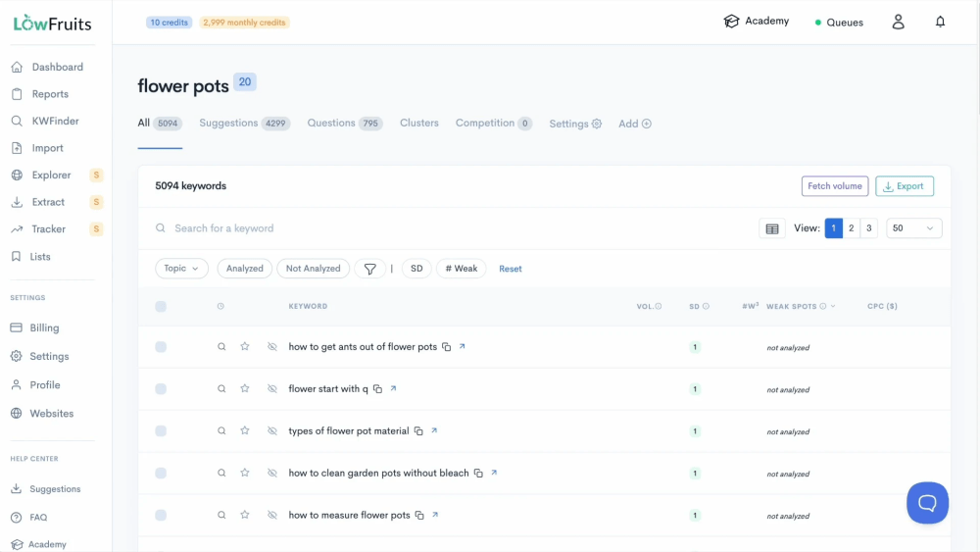Check the 'how to measure flower pots' row
The height and width of the screenshot is (552, 980).
(161, 515)
